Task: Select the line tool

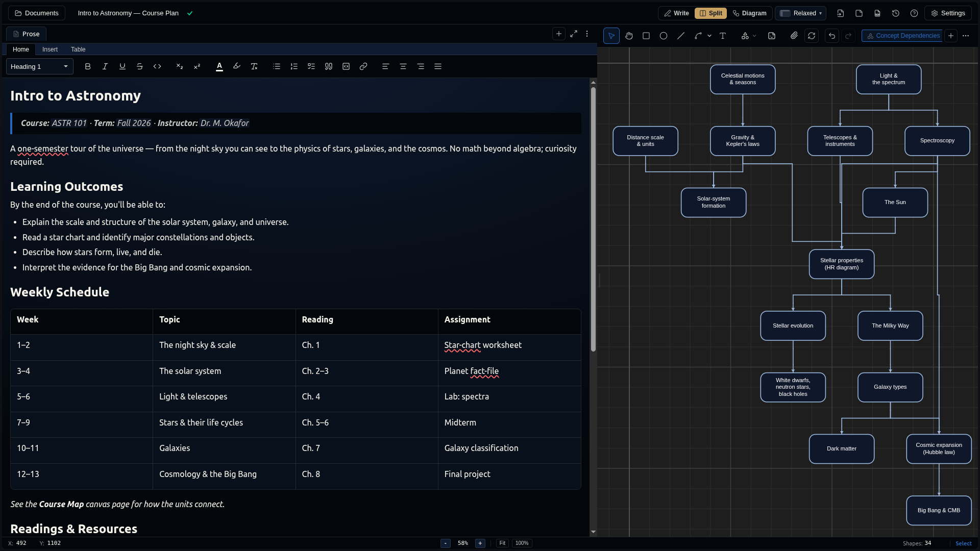Action: click(x=681, y=36)
